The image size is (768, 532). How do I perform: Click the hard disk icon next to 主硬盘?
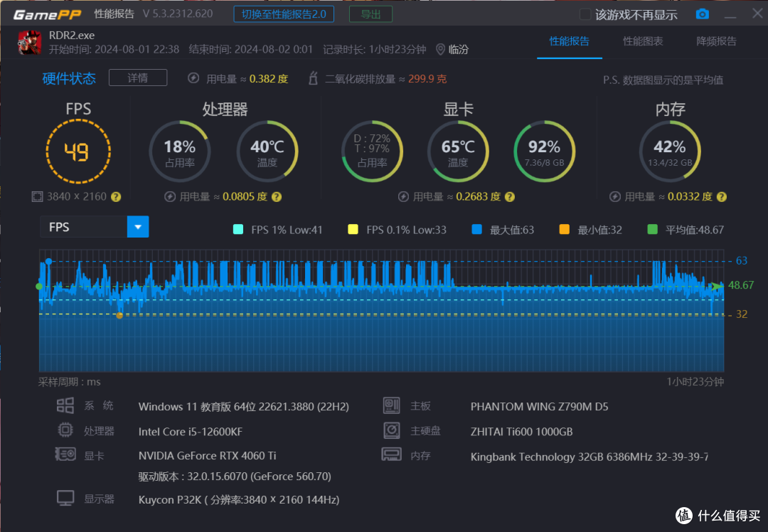coord(391,430)
